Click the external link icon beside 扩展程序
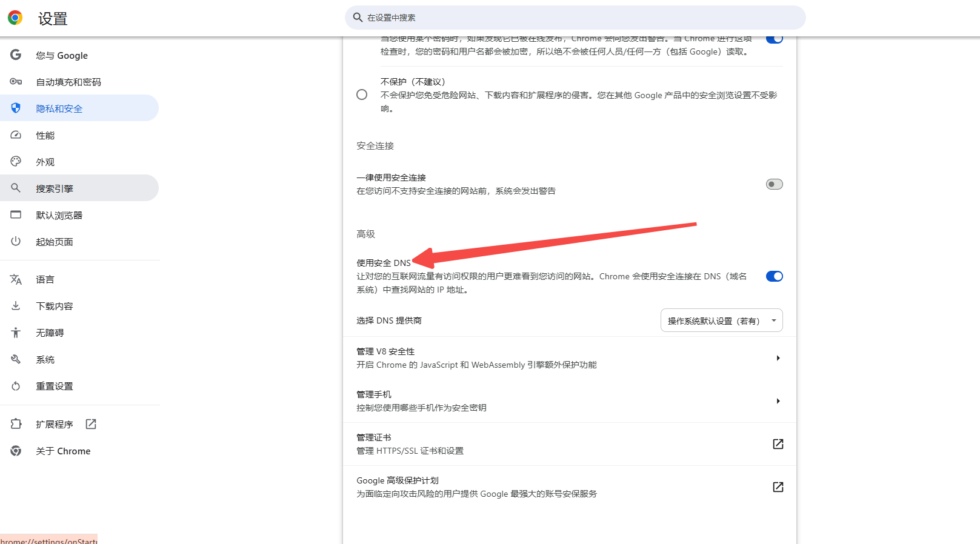Viewport: 980px width, 544px height. coord(91,424)
